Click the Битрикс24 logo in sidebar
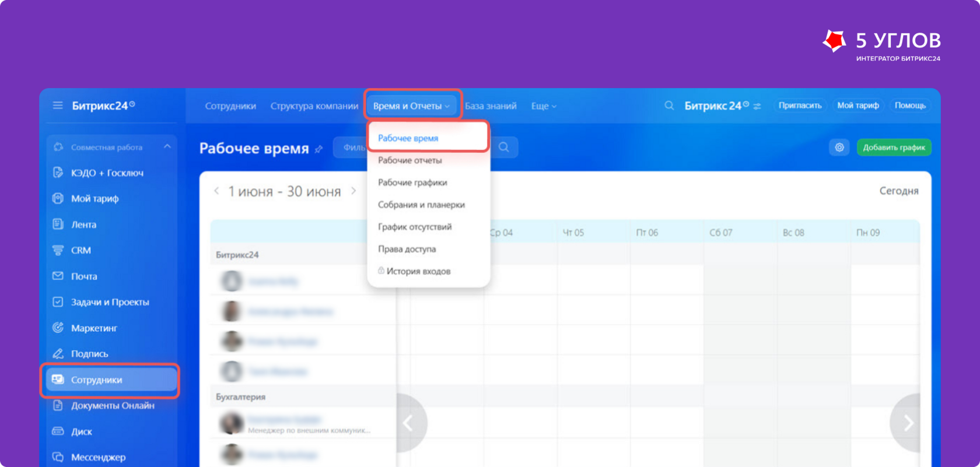This screenshot has height=467, width=980. [x=103, y=106]
